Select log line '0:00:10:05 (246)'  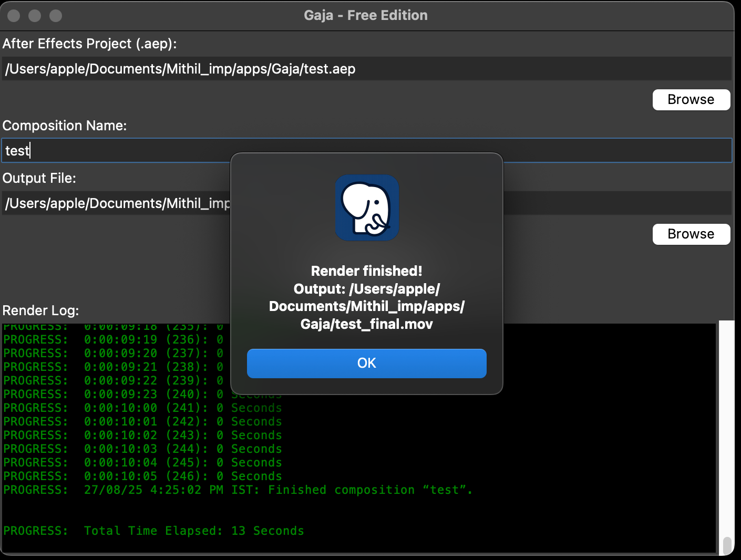142,476
